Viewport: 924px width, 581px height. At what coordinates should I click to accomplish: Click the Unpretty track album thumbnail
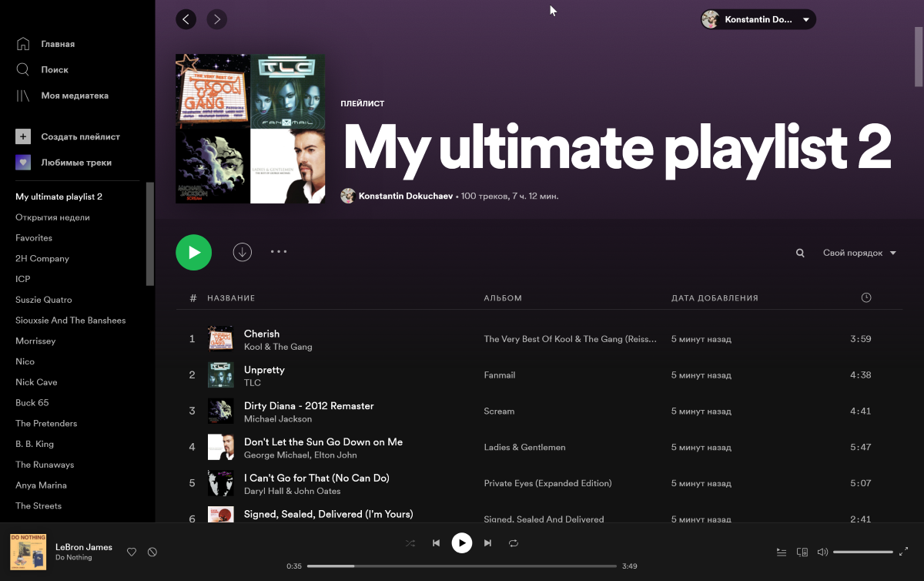pyautogui.click(x=220, y=375)
